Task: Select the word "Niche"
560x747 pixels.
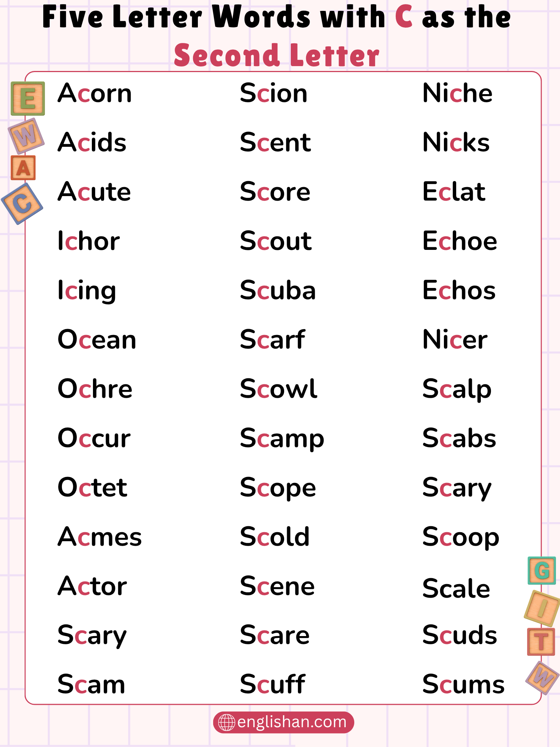Action: pos(457,93)
